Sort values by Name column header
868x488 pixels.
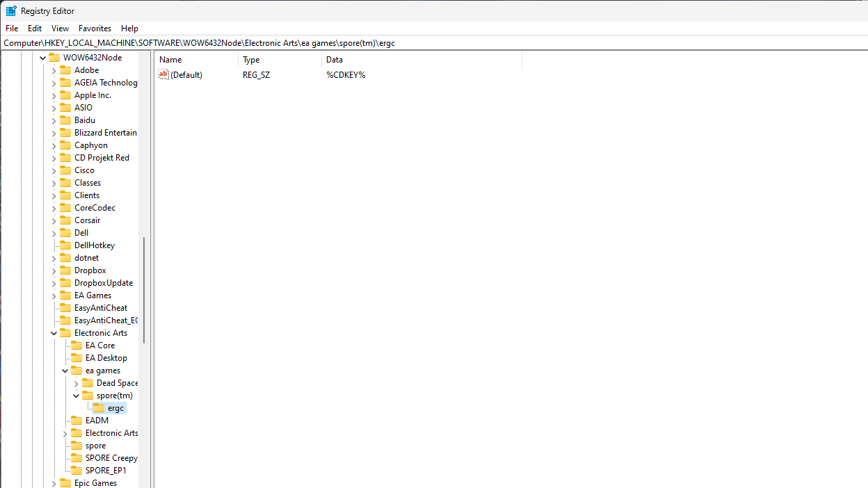196,60
